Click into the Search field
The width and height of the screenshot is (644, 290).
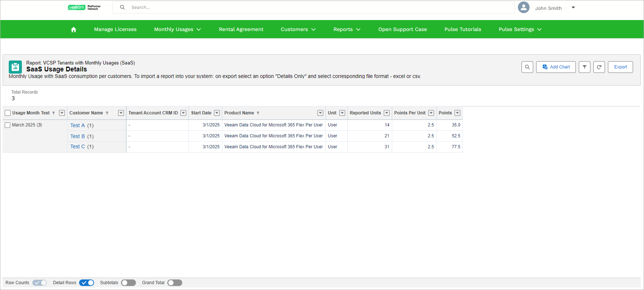tap(313, 7)
